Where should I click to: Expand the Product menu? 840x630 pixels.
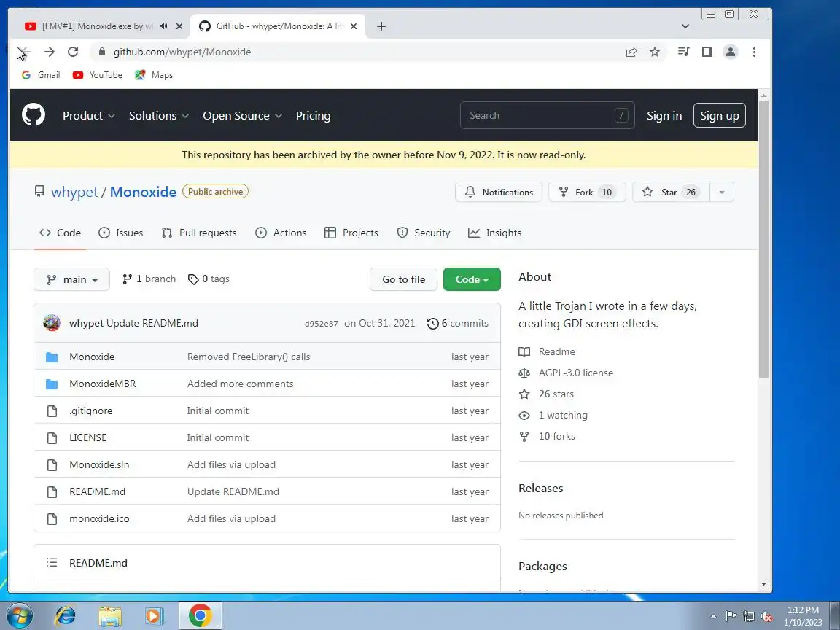click(89, 116)
